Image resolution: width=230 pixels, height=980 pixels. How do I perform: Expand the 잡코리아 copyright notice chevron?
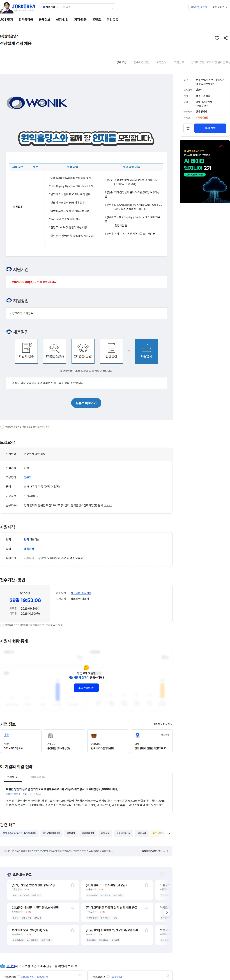112,851
